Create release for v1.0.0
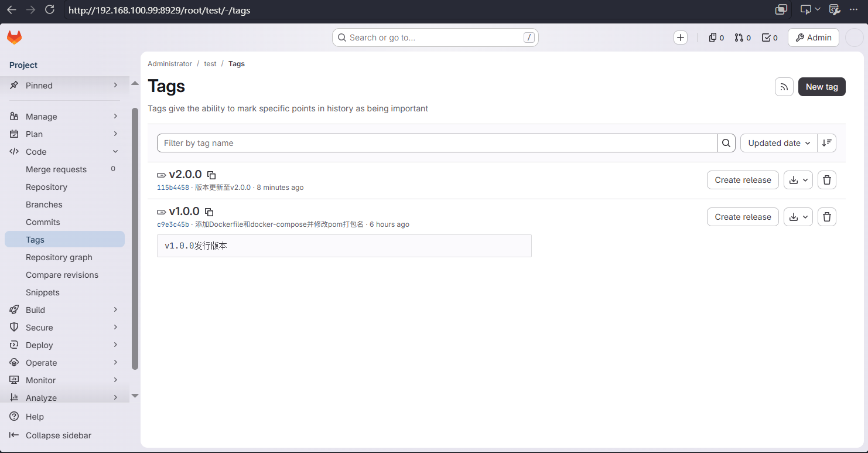 coord(743,217)
